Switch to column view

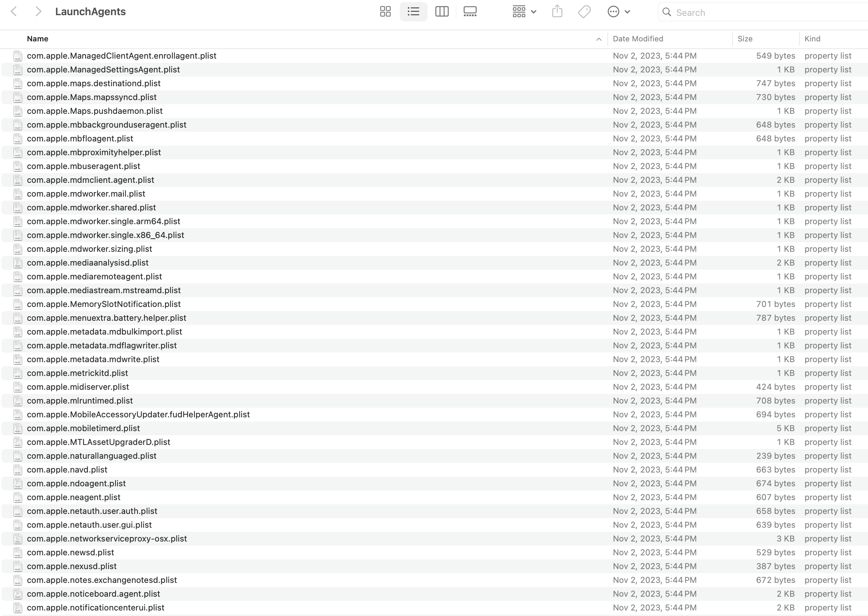pyautogui.click(x=442, y=12)
